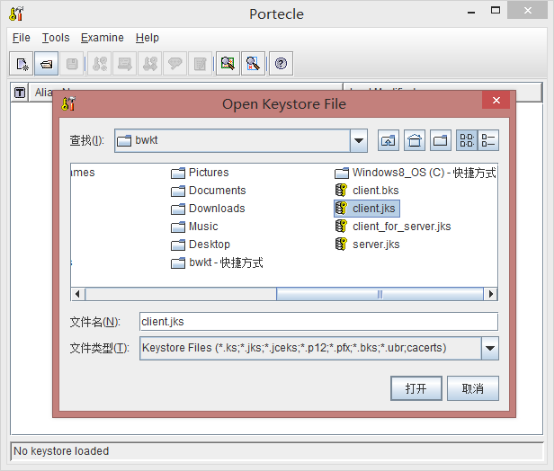Select the Downloads folder
The image size is (554, 471).
208,208
